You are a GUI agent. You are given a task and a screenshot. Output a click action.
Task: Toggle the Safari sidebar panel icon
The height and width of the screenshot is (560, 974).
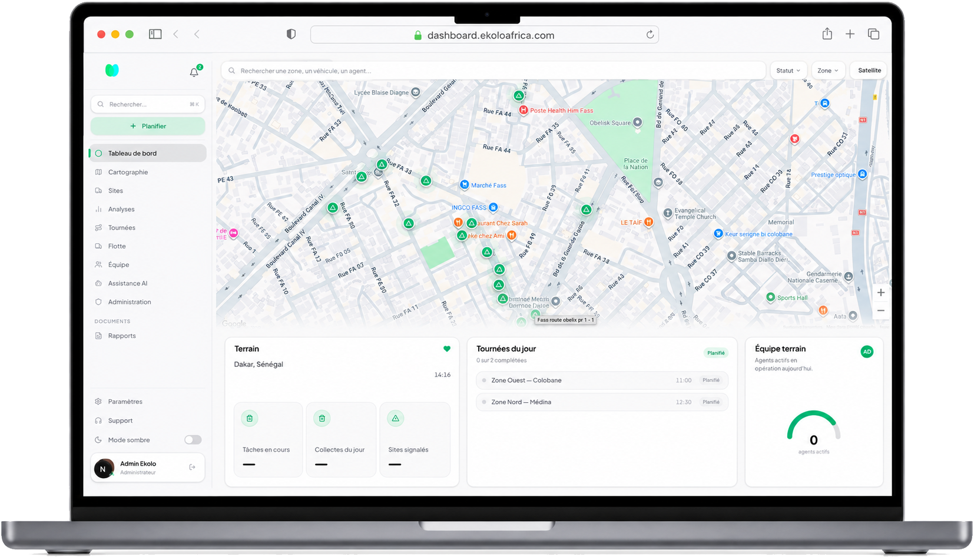coord(155,34)
